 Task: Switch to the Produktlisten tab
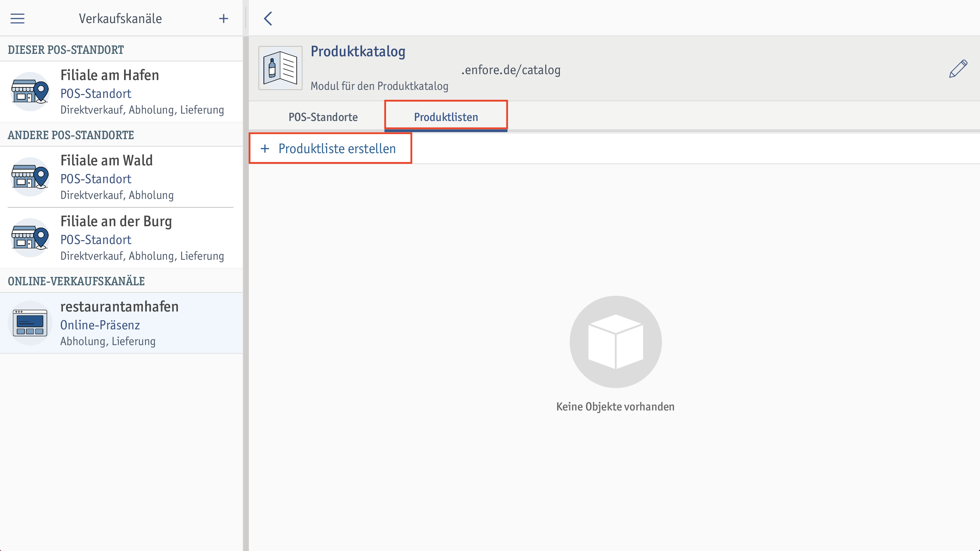pyautogui.click(x=446, y=117)
